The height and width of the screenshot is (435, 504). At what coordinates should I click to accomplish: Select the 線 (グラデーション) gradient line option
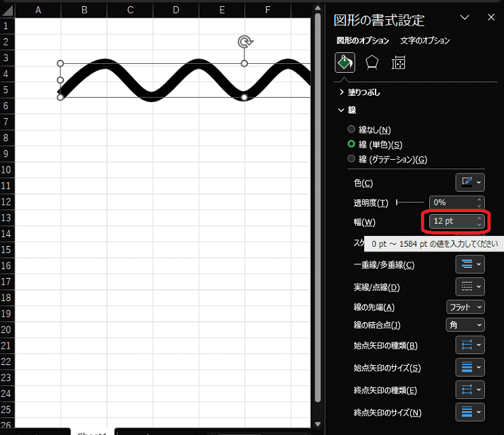351,159
